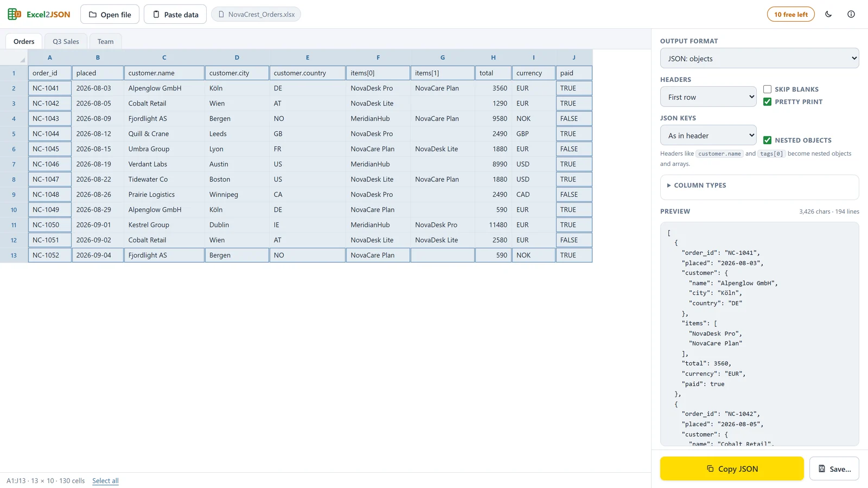Switch to the Q3 Sales sheet tab
The width and height of the screenshot is (868, 488).
pyautogui.click(x=66, y=41)
